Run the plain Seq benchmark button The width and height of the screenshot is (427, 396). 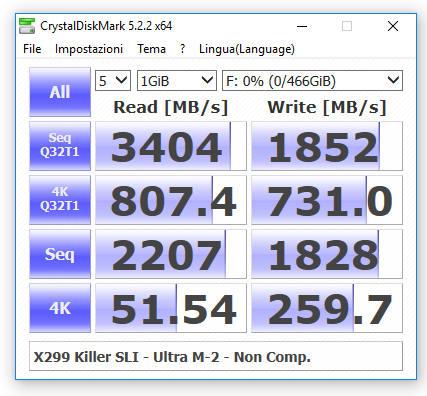(60, 254)
